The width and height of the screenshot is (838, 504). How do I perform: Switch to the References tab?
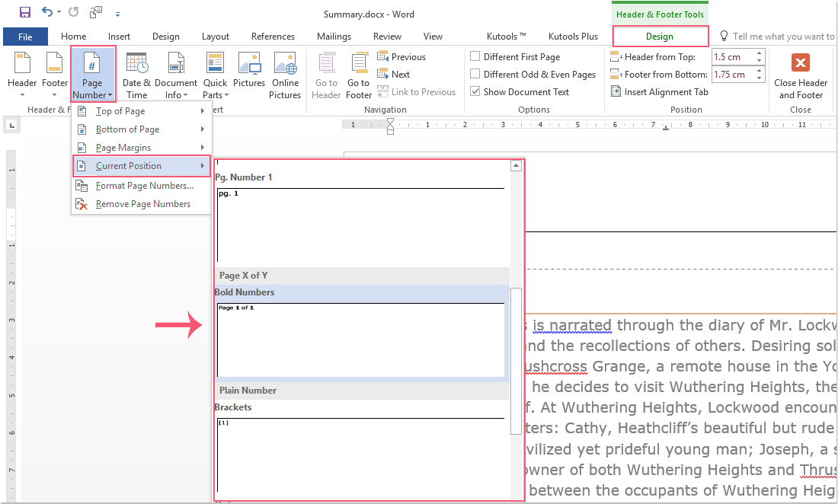273,37
